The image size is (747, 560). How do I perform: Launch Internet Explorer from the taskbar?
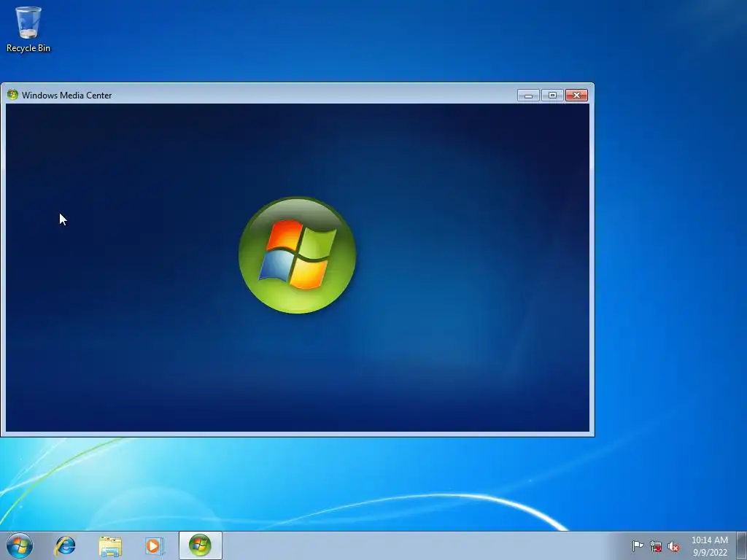65,545
